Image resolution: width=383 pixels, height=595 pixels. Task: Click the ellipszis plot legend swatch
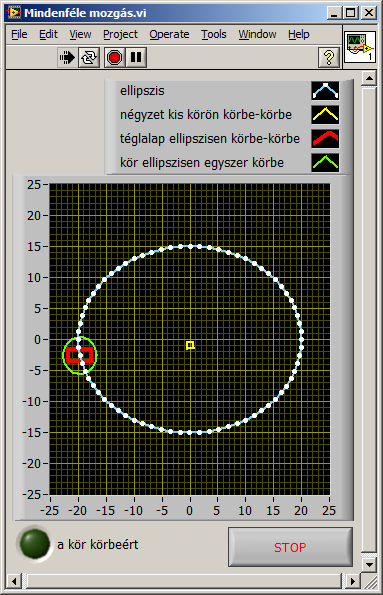325,91
